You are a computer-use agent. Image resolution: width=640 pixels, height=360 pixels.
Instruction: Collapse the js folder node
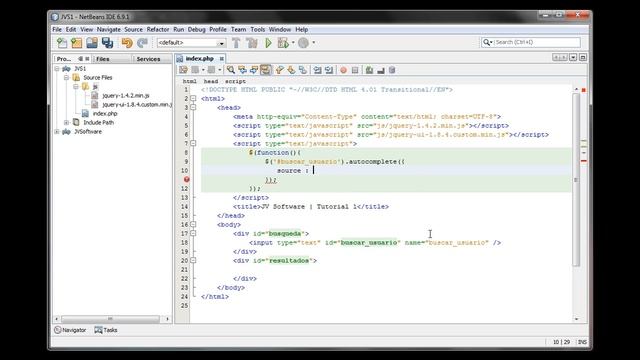(76, 87)
